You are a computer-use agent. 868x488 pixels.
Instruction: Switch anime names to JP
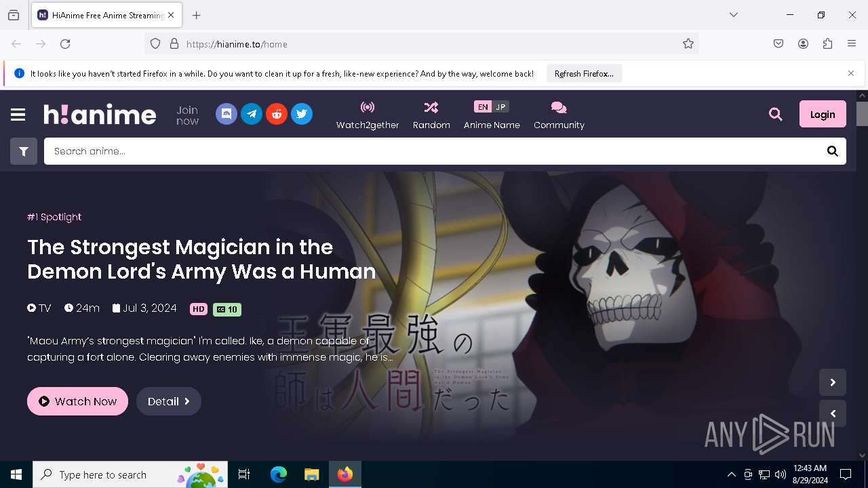pos(500,106)
